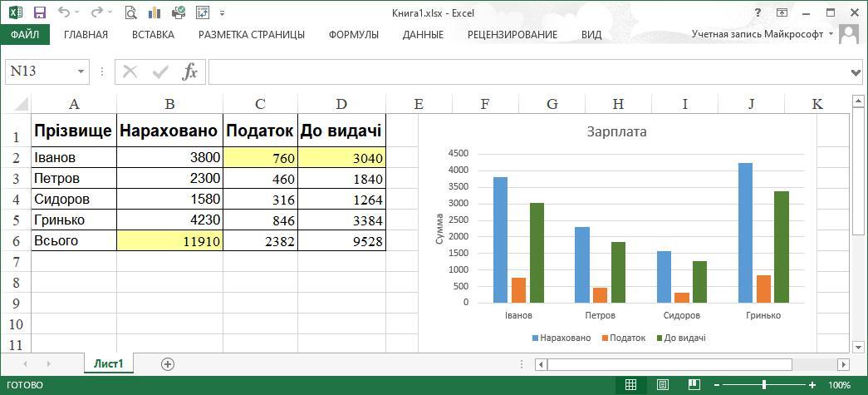868x395 pixels.
Task: Open undo history dropdown arrow
Action: (x=76, y=12)
